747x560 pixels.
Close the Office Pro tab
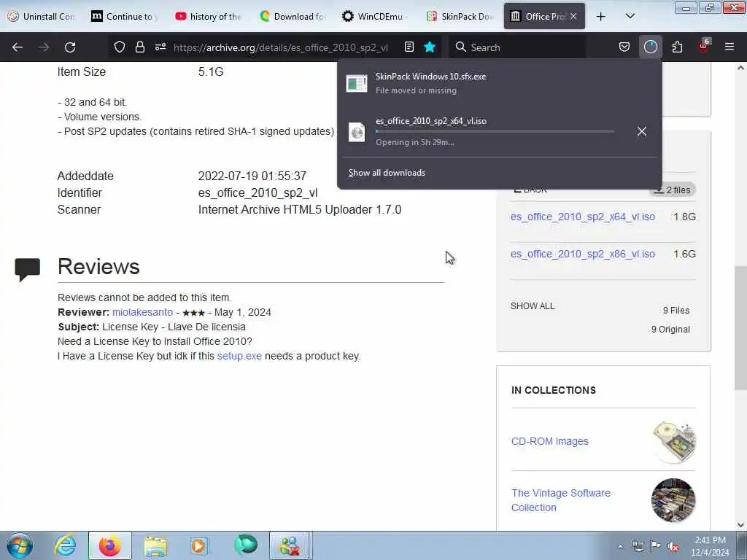click(x=573, y=16)
